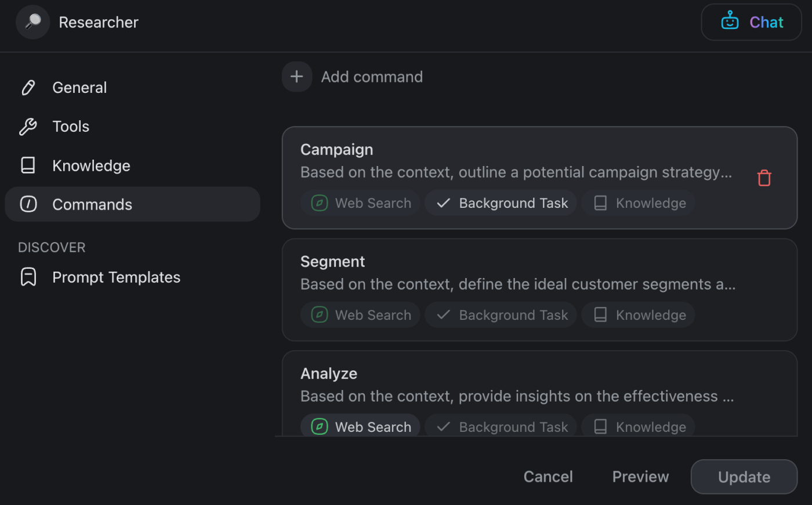Select the wrench icon for Tools

(28, 126)
